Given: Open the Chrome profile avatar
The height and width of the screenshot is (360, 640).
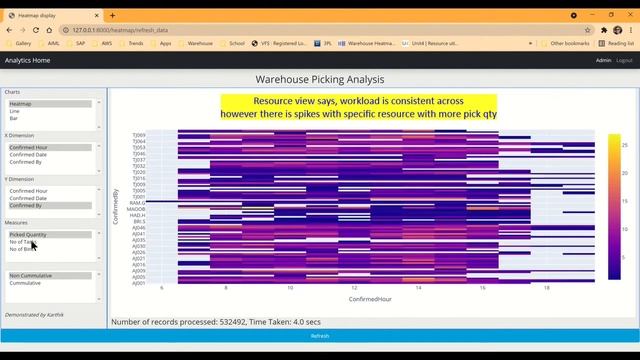Looking at the screenshot, I should point(618,30).
